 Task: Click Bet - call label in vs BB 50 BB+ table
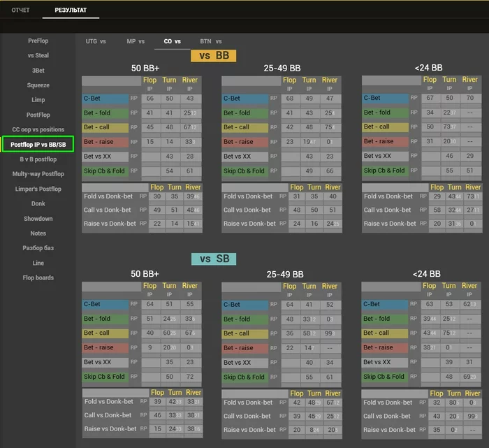[105, 127]
